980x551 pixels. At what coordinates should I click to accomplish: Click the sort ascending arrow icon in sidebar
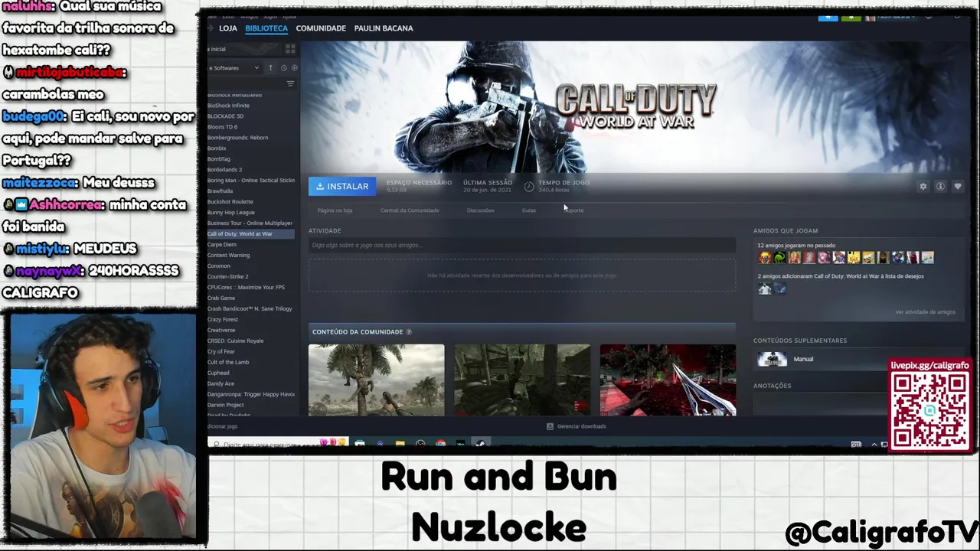pos(270,68)
